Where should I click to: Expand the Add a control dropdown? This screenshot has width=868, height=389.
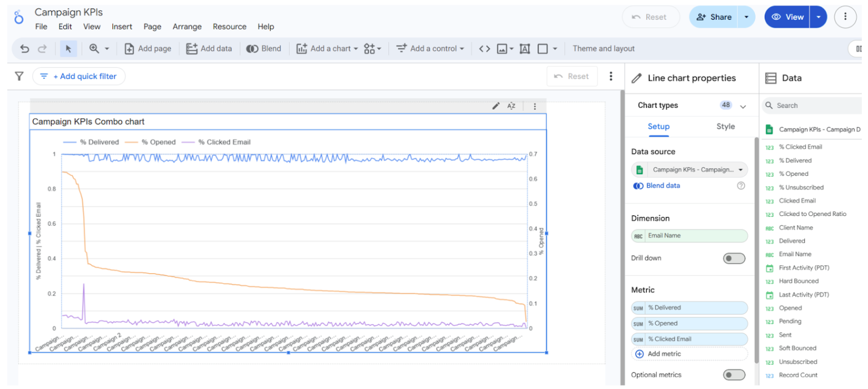462,49
